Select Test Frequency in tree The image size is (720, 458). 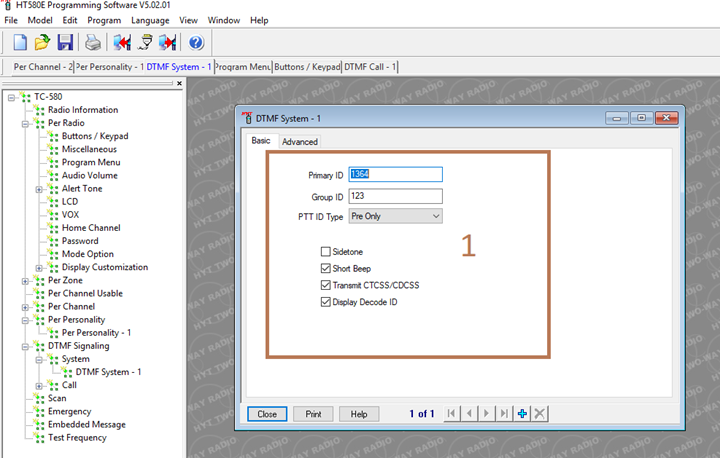coord(77,438)
